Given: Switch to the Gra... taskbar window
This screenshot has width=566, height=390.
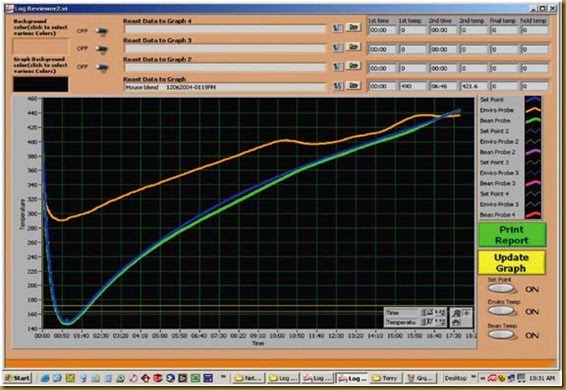Looking at the screenshot, I should pyautogui.click(x=420, y=378).
